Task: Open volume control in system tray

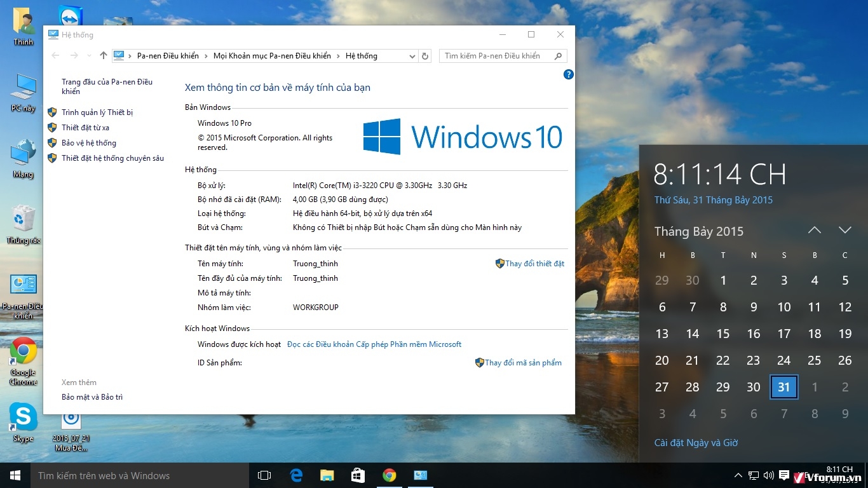Action: coord(769,475)
